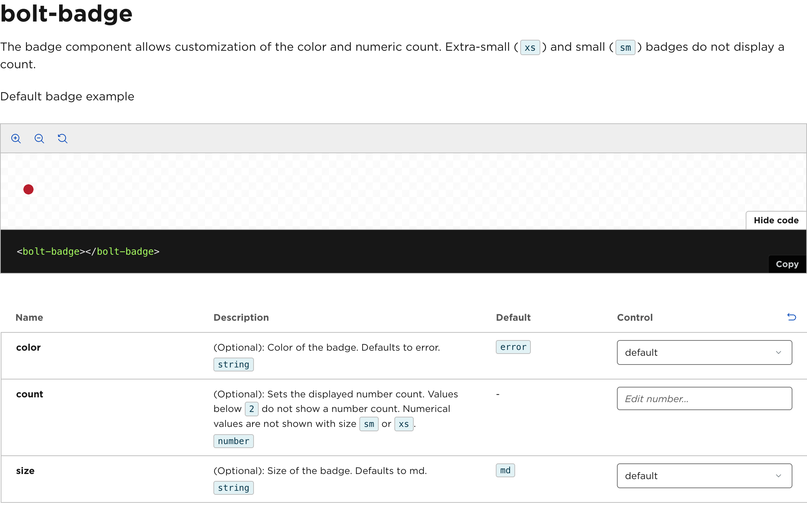Click the 'sm' code tag in intro paragraph

tap(625, 47)
